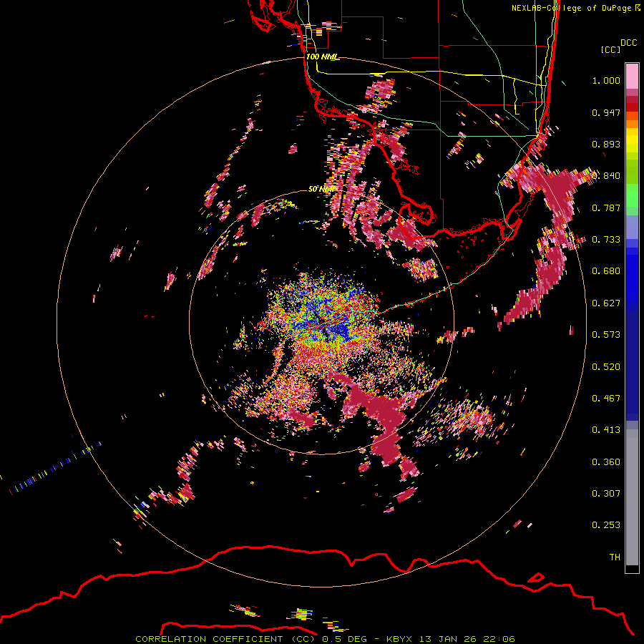Click the 0.627 scale value
This screenshot has height=644, width=644.
[x=606, y=303]
